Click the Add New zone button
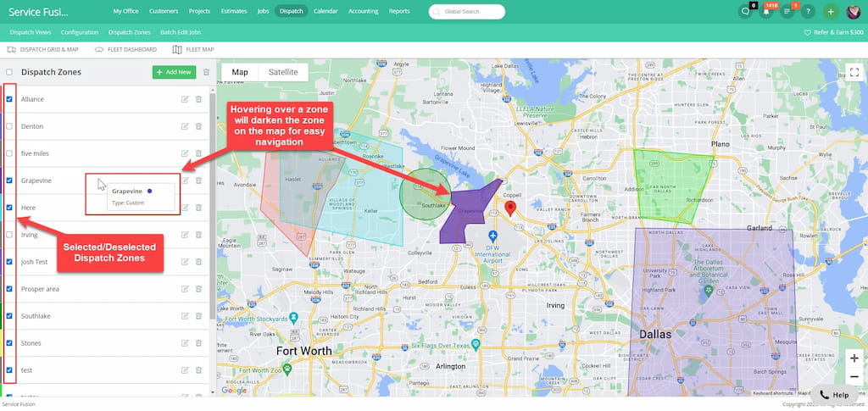 pos(175,72)
